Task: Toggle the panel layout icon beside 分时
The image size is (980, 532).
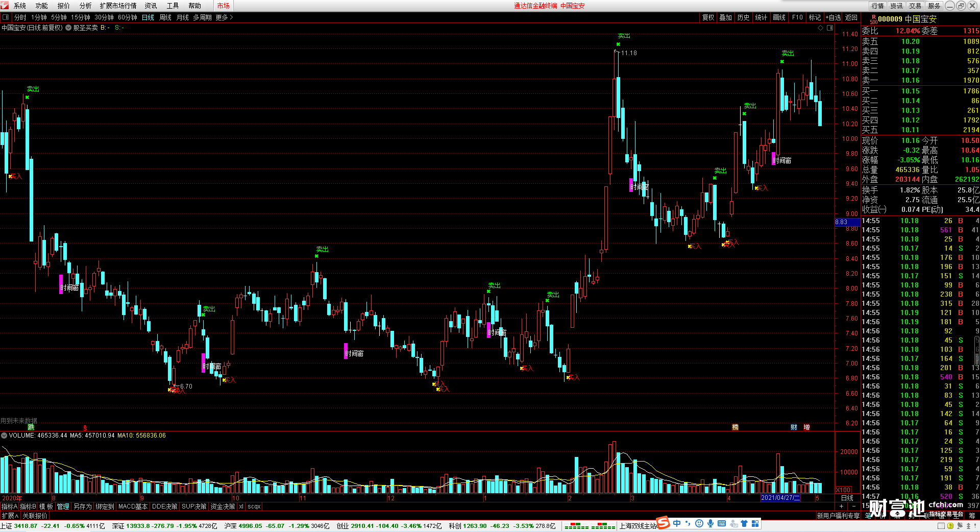Action: (x=6, y=17)
